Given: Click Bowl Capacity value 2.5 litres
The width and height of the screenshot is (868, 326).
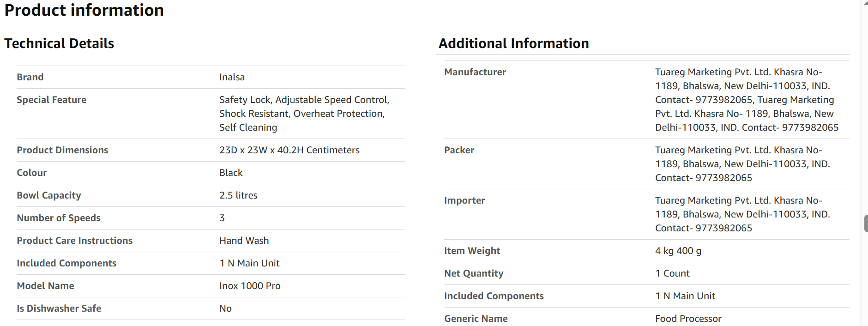Looking at the screenshot, I should pyautogui.click(x=238, y=195).
